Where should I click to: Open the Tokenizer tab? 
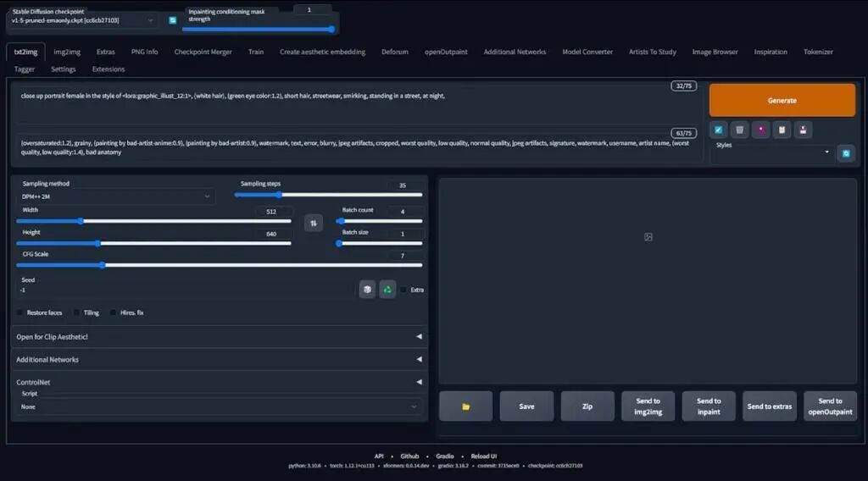point(818,52)
